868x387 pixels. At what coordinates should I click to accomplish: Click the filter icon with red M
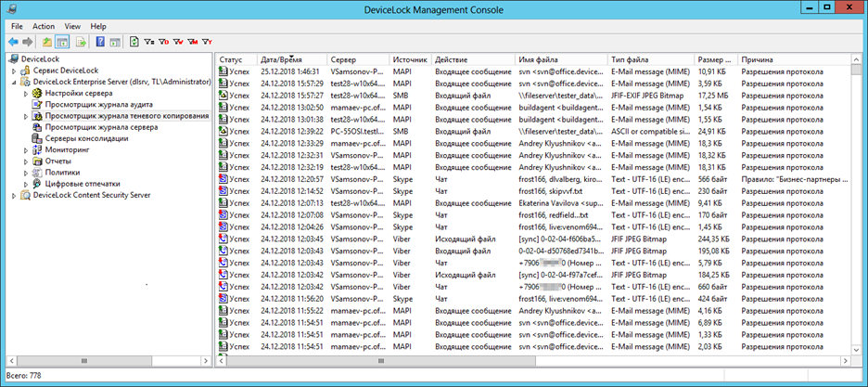tap(192, 42)
